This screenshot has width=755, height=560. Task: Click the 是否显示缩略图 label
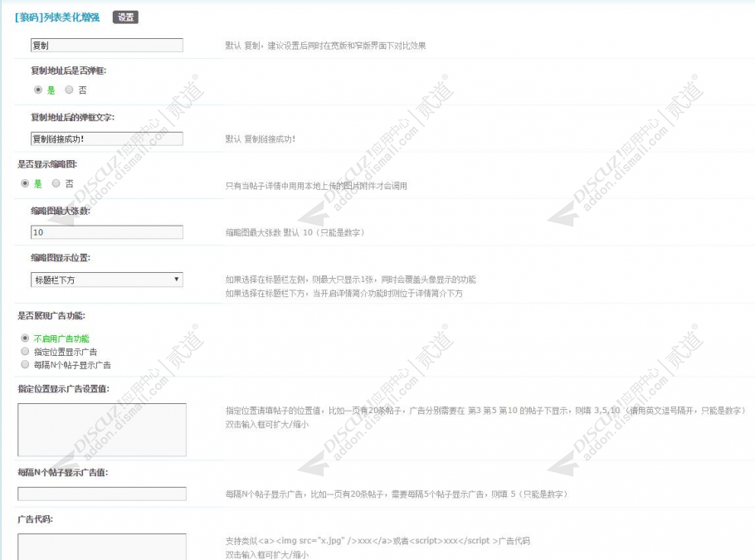point(47,164)
